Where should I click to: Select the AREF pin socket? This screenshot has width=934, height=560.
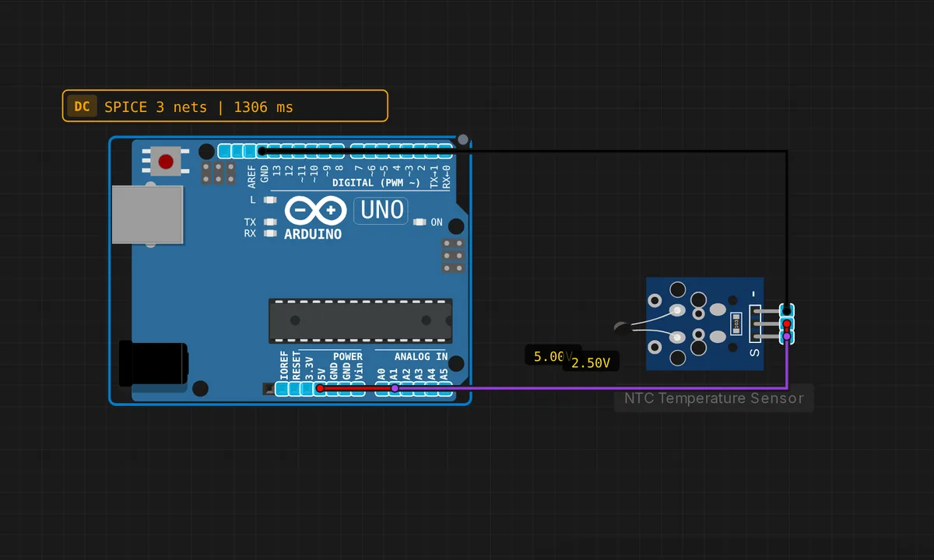250,151
